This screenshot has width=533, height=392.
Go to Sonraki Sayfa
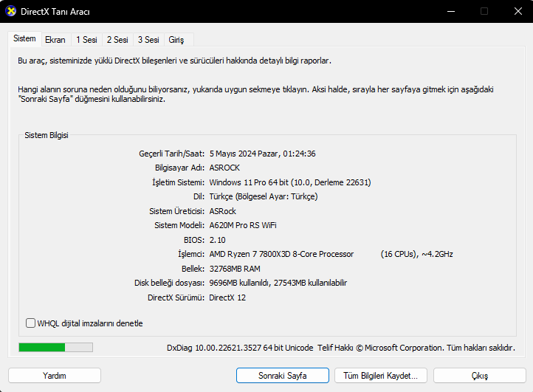(x=283, y=375)
